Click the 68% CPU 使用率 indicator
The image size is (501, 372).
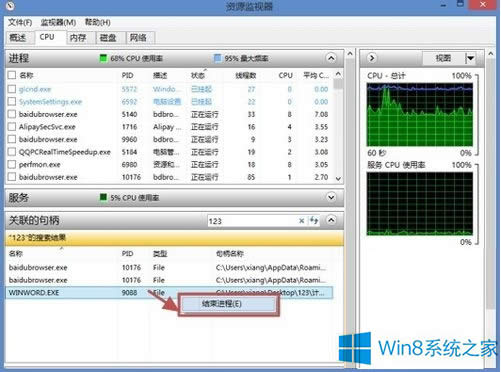pyautogui.click(x=131, y=58)
